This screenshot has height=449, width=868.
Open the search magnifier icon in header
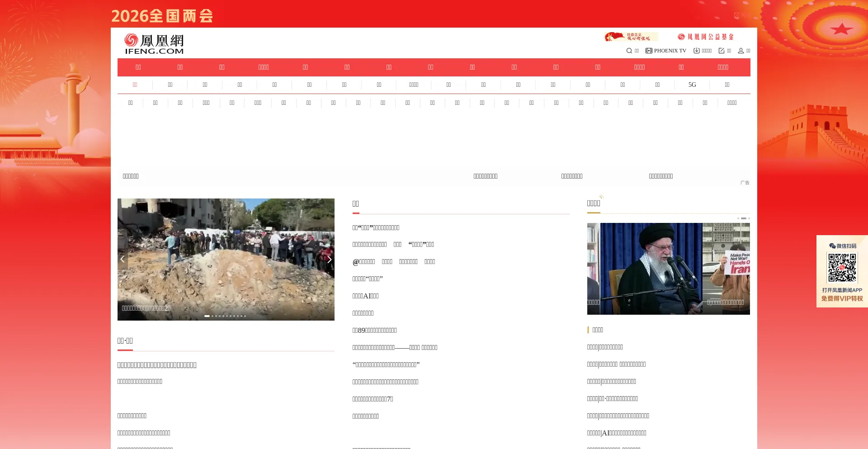coord(629,51)
